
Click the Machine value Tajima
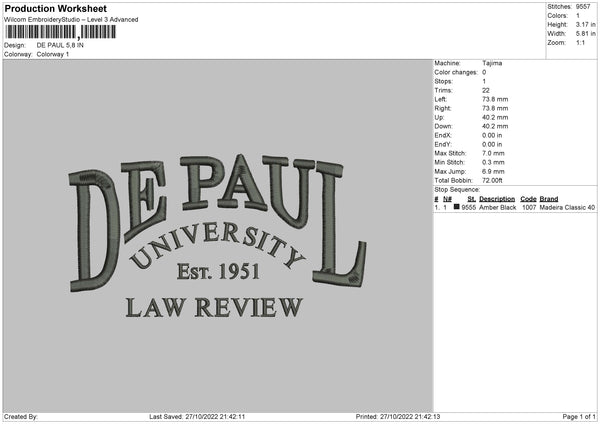click(x=492, y=63)
